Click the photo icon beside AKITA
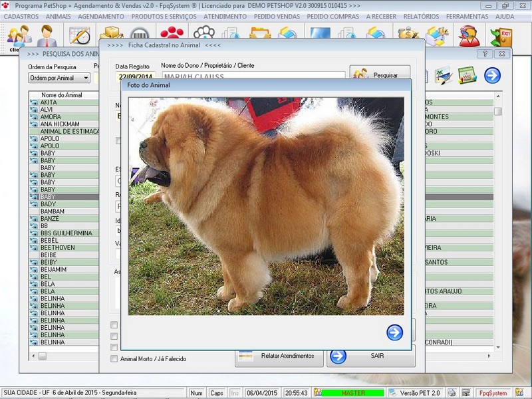Screen dimensions: 532x399 point(34,102)
